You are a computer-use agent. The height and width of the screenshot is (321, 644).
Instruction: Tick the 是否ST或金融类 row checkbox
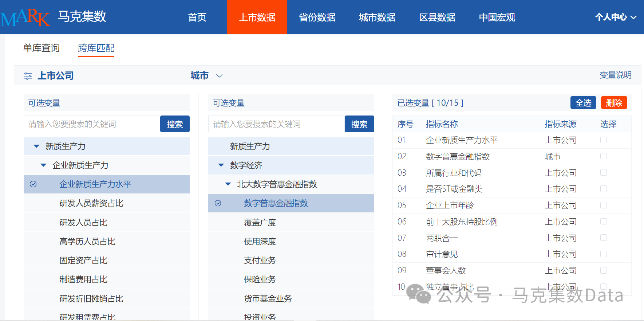click(x=604, y=189)
